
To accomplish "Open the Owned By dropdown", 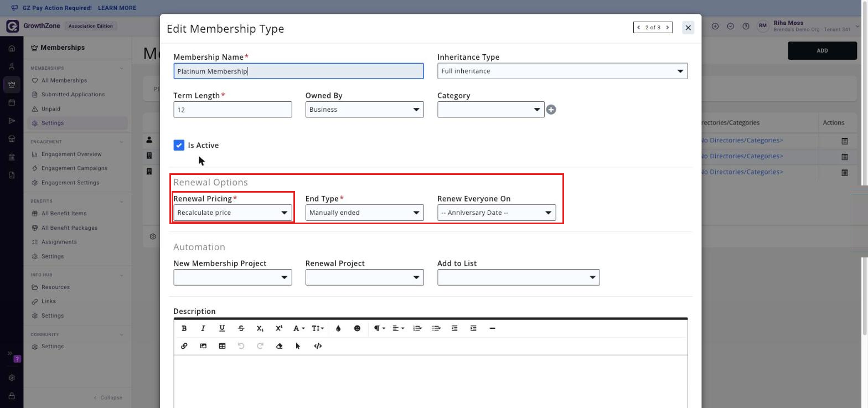I will coord(364,110).
